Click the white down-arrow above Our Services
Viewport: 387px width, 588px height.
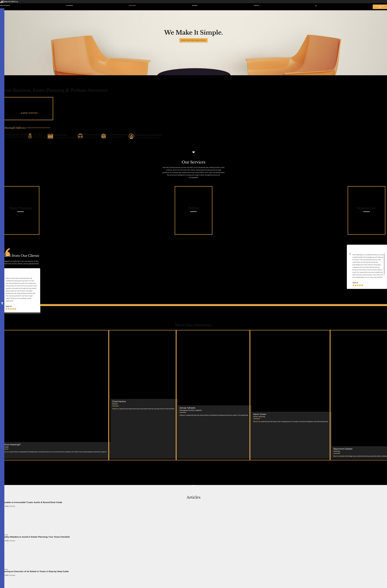[194, 152]
